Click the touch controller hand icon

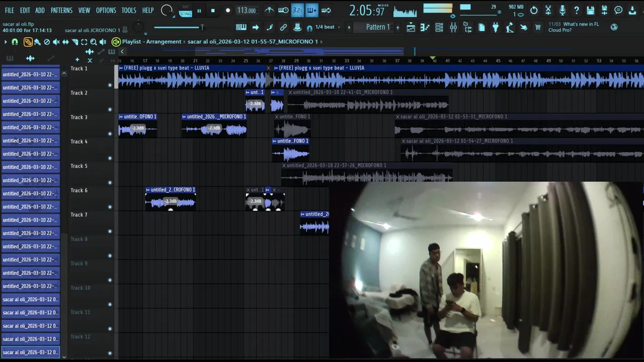point(524,27)
